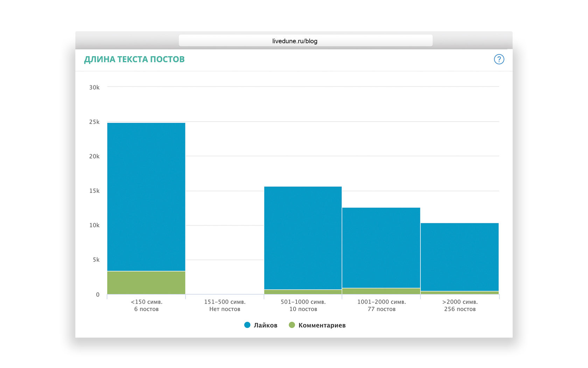Click the blue Лайков legend dot
Viewport: 588px width, 368px height.
pos(247,325)
